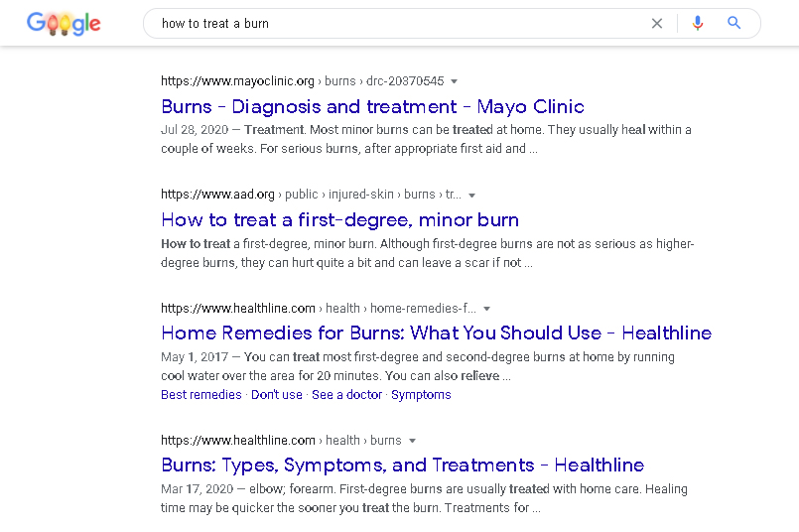This screenshot has height=532, width=799.
Task: Open 'Home Remedies for Burns' Healthline result
Action: pyautogui.click(x=436, y=333)
